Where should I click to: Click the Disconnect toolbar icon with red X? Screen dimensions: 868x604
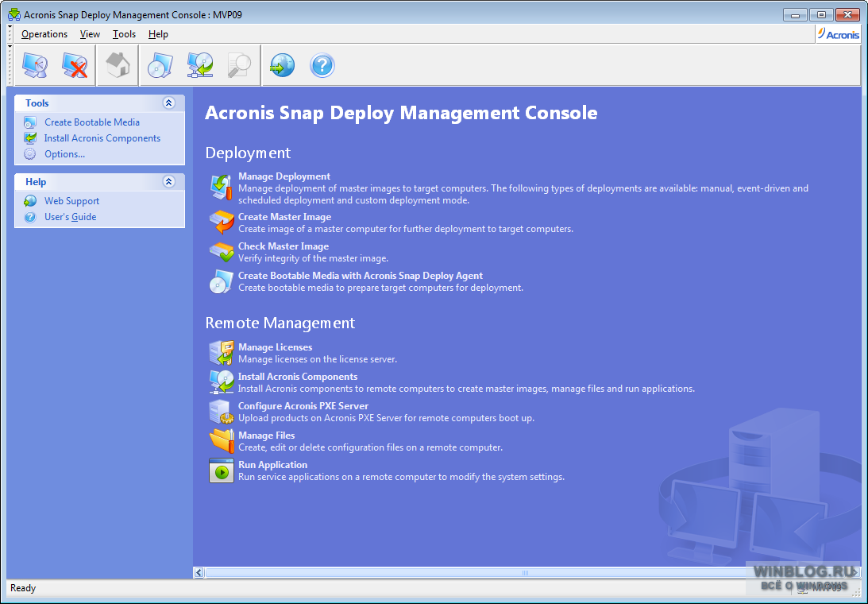[75, 65]
